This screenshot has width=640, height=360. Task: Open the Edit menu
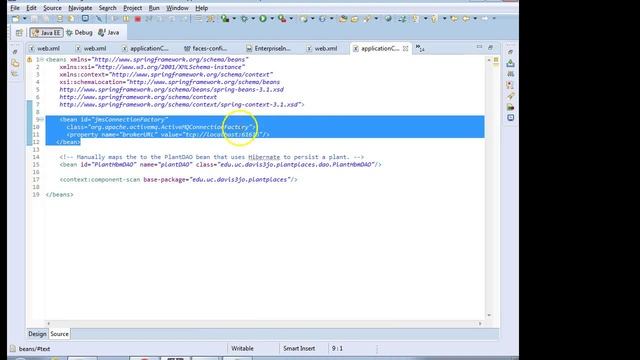point(31,8)
